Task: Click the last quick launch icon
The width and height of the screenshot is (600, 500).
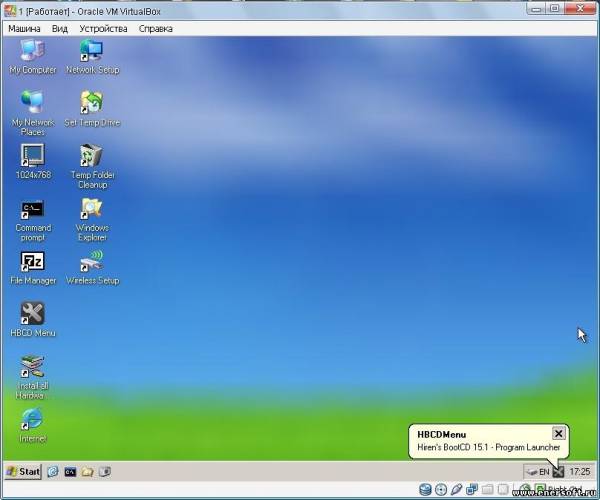Action: 105,472
